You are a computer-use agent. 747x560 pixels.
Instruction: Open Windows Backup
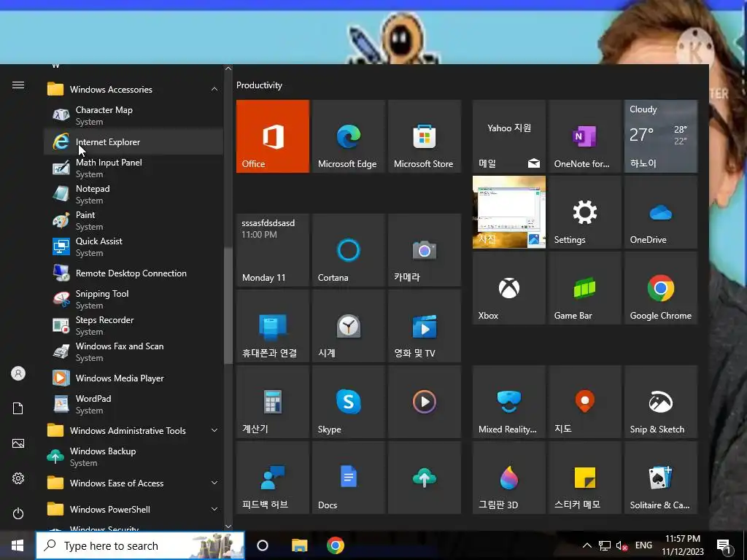(x=133, y=456)
